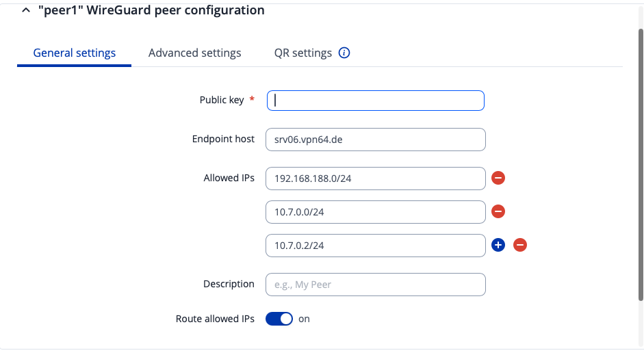This screenshot has width=644, height=355.
Task: Remove the 10.7.0.2/24 allowed IP entry
Action: click(520, 245)
